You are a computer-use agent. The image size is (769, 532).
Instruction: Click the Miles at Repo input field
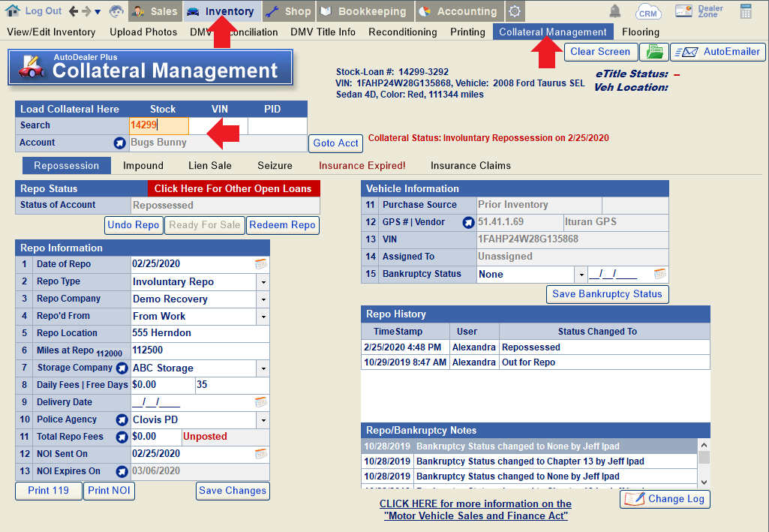click(x=200, y=350)
